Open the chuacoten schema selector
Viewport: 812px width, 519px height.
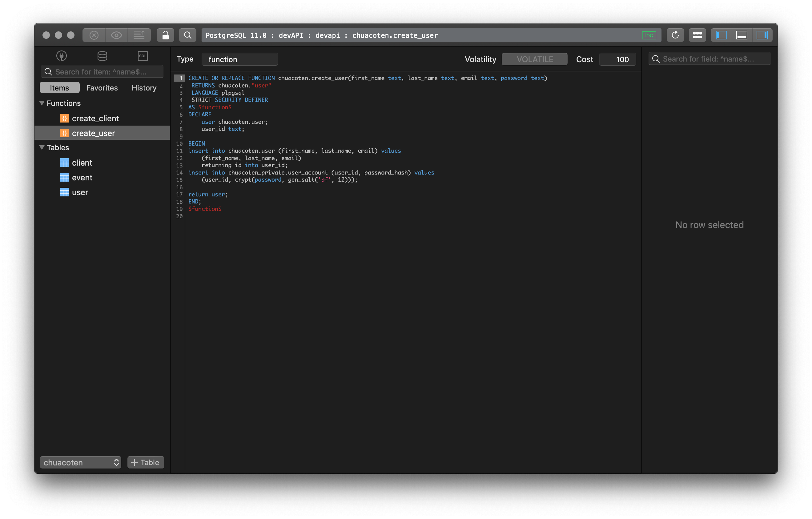(x=80, y=462)
